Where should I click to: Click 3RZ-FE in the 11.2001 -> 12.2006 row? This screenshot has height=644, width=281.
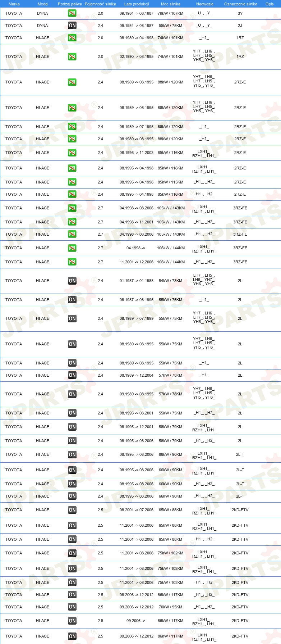(x=240, y=262)
